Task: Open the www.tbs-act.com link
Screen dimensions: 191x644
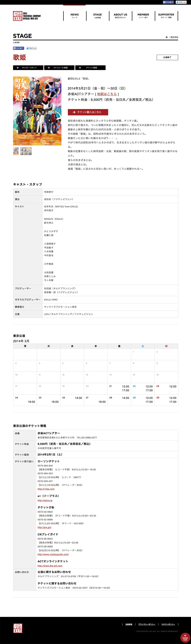Action: click(50, 566)
